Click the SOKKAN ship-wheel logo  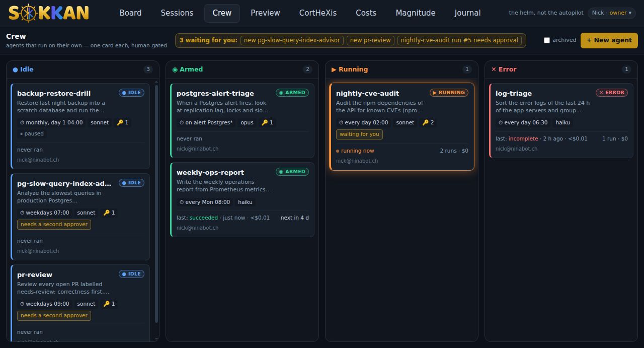(x=49, y=13)
